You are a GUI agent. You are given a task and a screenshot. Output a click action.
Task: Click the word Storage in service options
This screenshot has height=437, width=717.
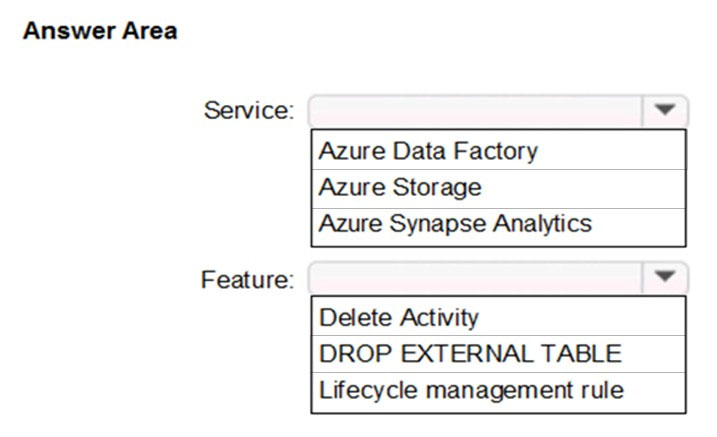pyautogui.click(x=437, y=188)
